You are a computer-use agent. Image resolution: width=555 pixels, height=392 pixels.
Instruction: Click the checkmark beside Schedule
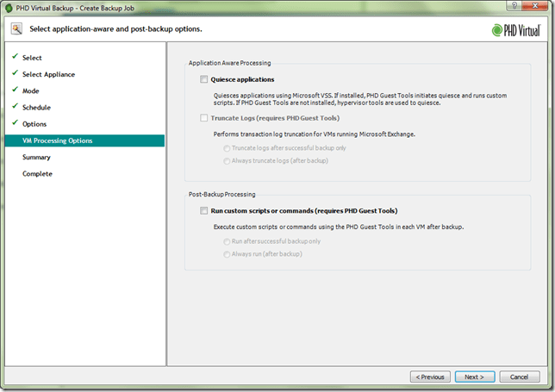(x=15, y=108)
